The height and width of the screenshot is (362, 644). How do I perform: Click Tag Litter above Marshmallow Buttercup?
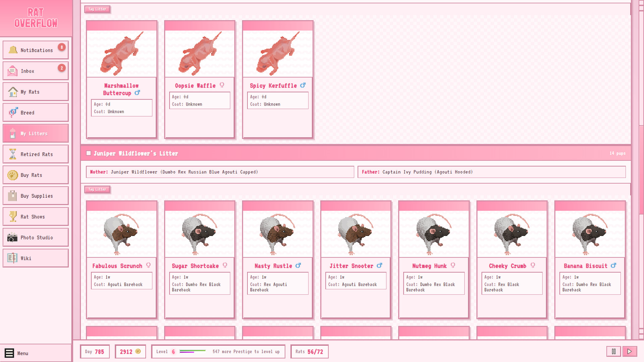97,9
